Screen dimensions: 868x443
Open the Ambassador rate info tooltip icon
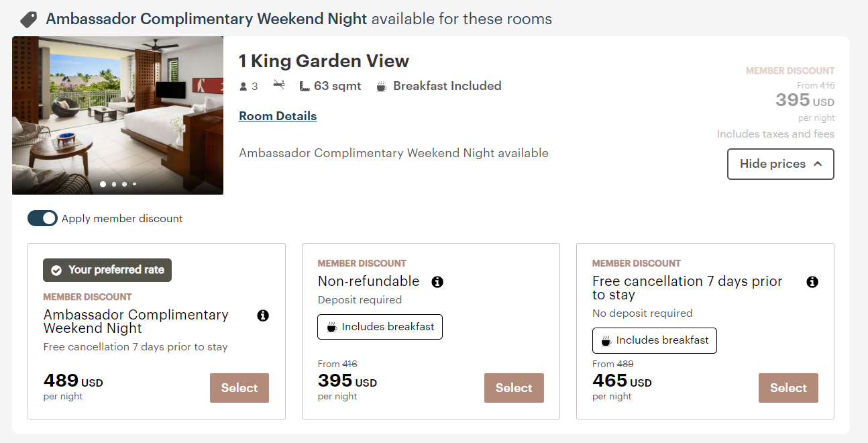263,315
